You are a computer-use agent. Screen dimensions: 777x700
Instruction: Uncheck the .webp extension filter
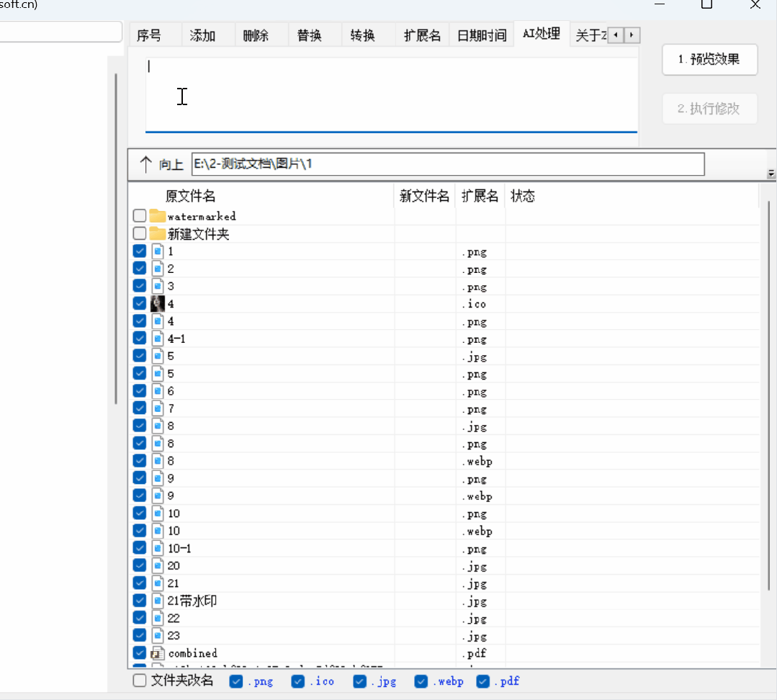point(421,681)
